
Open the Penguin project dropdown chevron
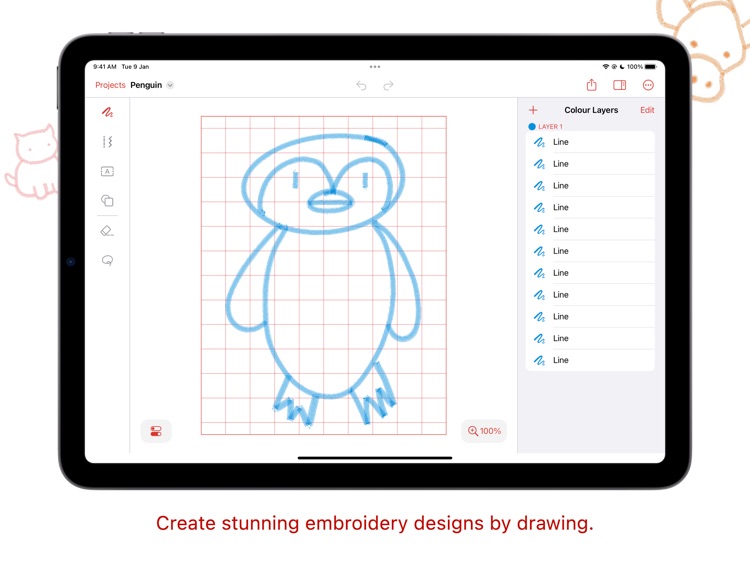(x=170, y=85)
